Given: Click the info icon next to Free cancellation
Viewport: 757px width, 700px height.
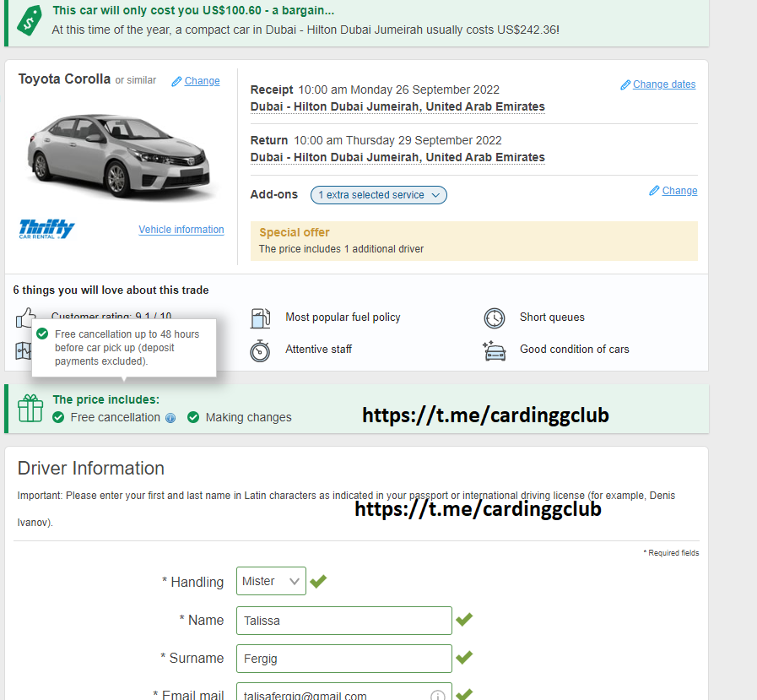Looking at the screenshot, I should point(170,418).
